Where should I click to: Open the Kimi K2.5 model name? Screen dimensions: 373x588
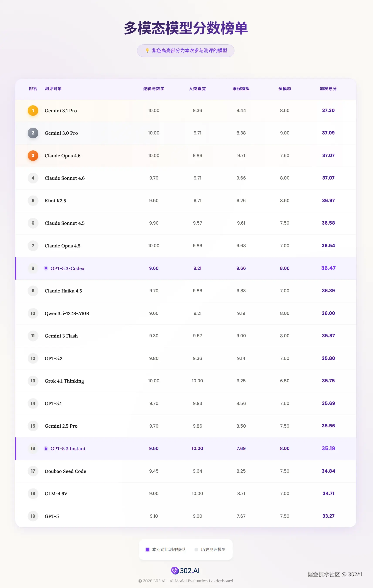pos(55,201)
